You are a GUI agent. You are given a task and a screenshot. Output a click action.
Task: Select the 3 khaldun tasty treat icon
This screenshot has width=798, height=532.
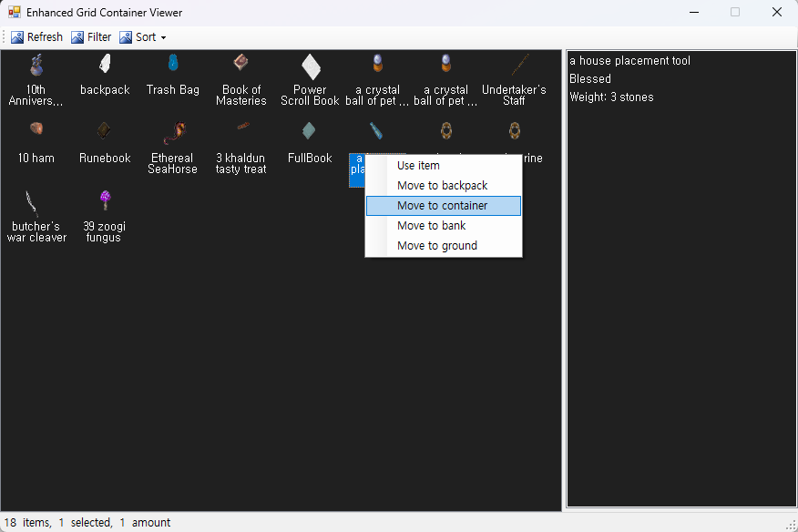tap(243, 125)
